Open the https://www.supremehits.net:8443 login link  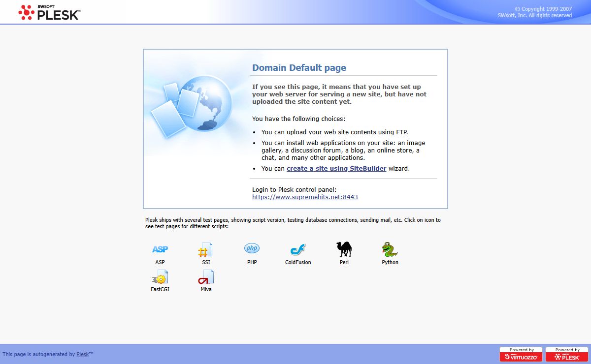pyautogui.click(x=305, y=197)
